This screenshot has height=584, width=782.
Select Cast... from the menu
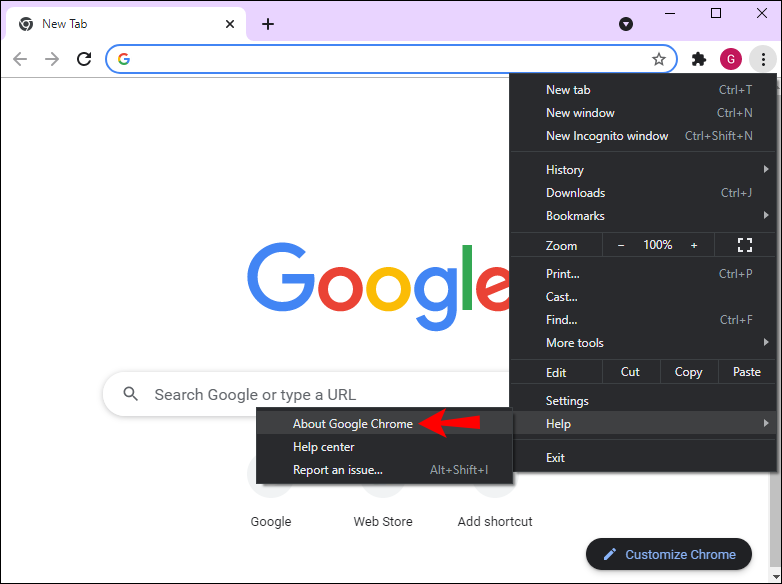[x=643, y=297]
